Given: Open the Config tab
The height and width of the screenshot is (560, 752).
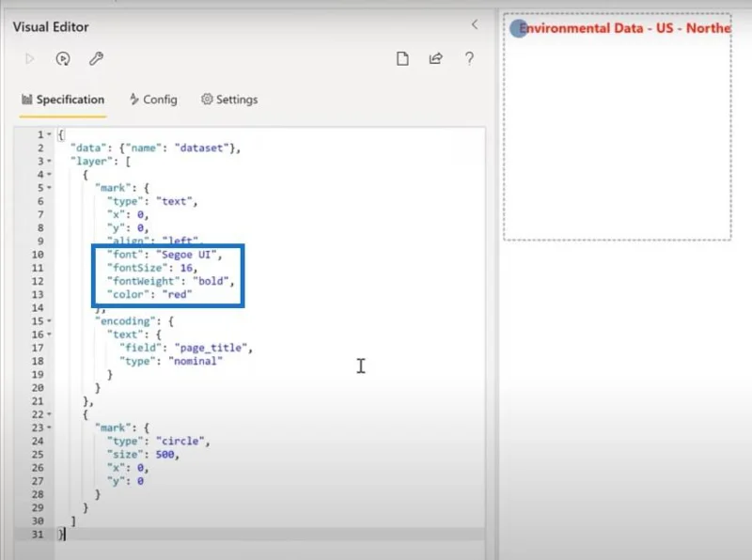Looking at the screenshot, I should coord(153,100).
